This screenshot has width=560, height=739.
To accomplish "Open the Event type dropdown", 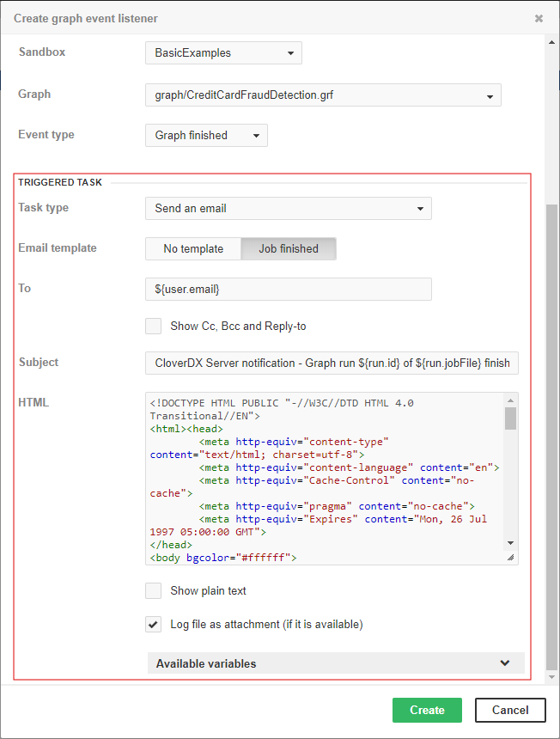I will [x=206, y=135].
